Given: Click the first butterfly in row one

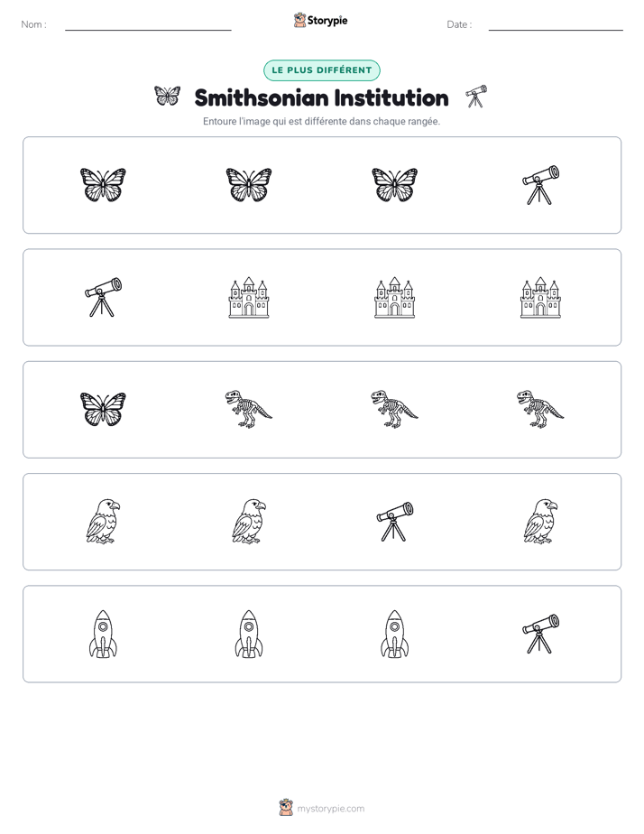Looking at the screenshot, I should [103, 185].
